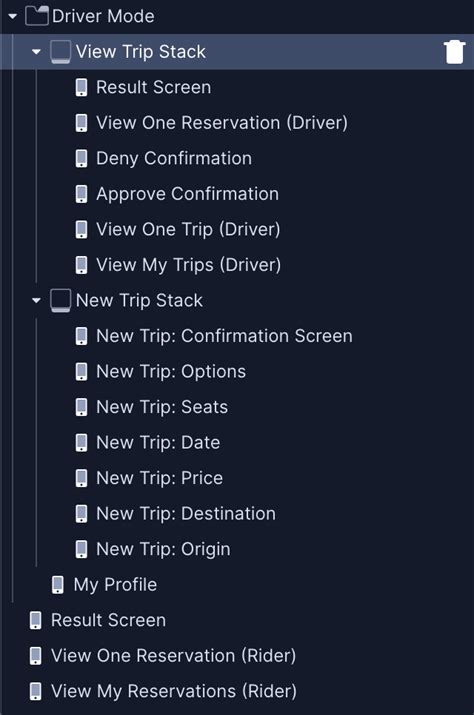Click the New Trip Stack navigator icon

point(60,301)
